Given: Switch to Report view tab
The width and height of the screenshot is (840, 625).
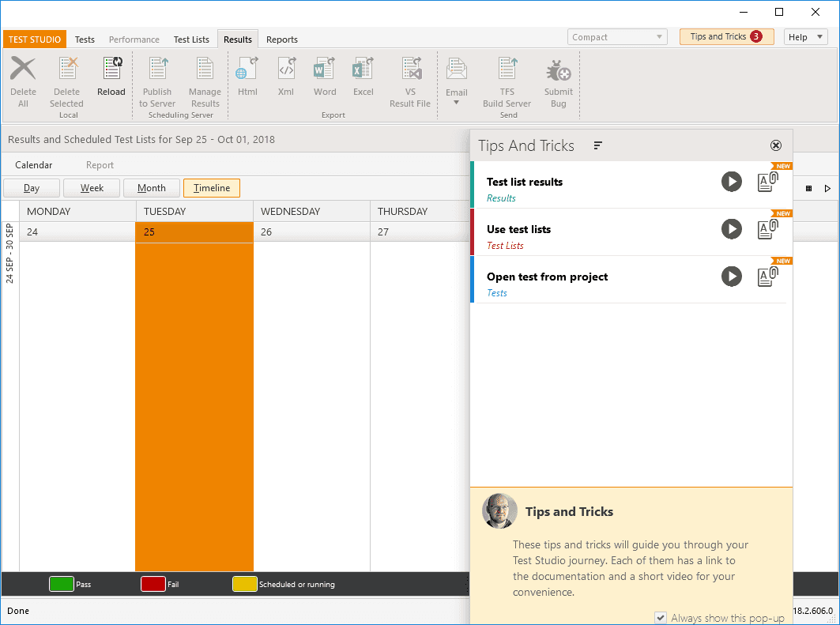Looking at the screenshot, I should tap(100, 165).
